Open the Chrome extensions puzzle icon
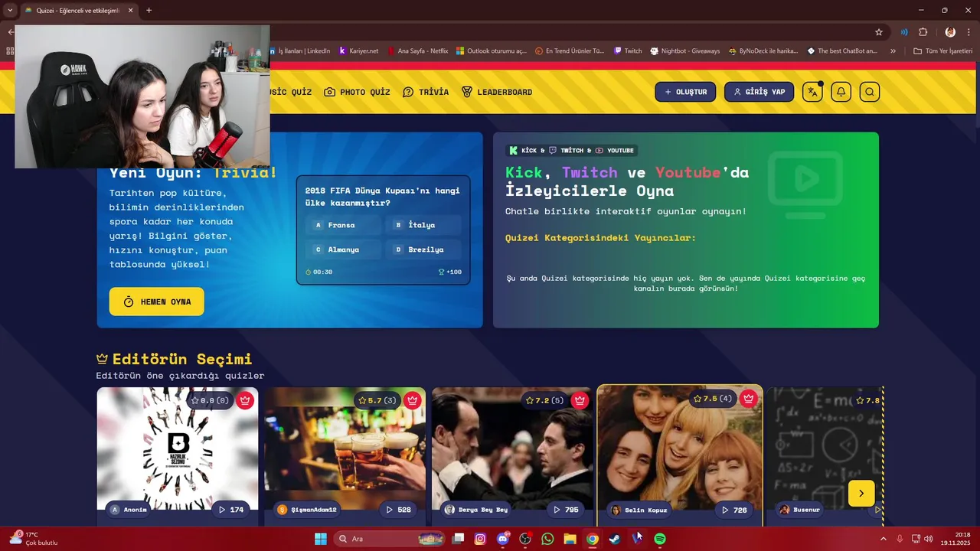Viewport: 980px width, 551px height. [x=923, y=32]
